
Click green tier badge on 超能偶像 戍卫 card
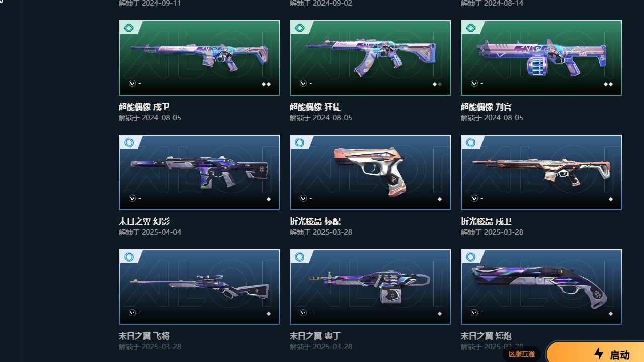pos(129,28)
